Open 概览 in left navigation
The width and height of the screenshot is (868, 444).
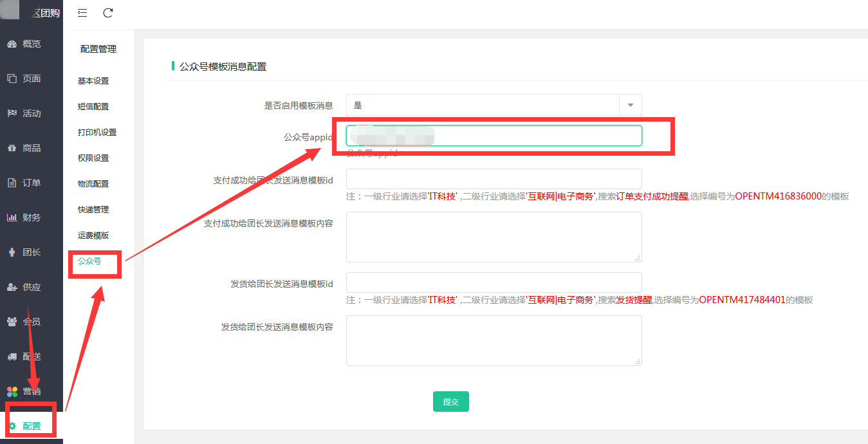click(x=32, y=44)
